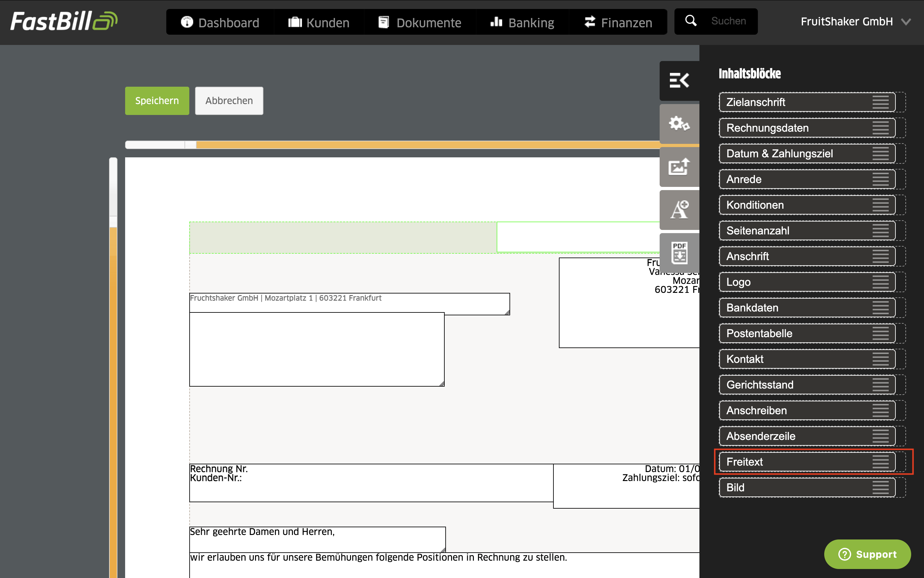Click the vertical ruler margin handle
The width and height of the screenshot is (924, 578).
113,222
